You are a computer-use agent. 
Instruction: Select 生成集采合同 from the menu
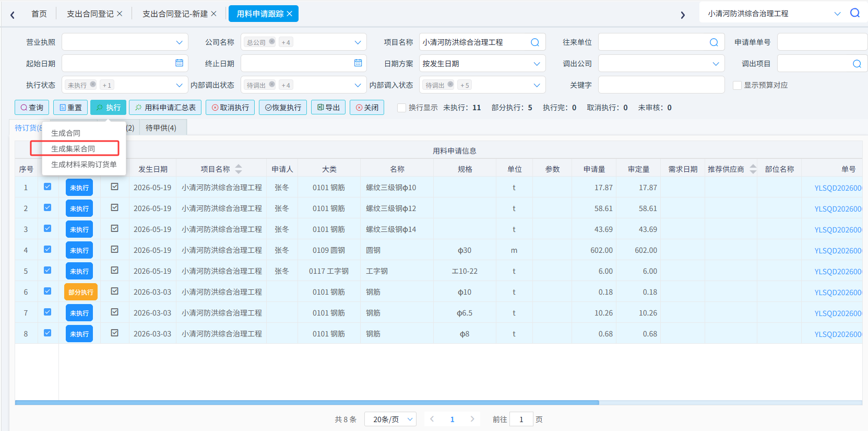(x=73, y=149)
